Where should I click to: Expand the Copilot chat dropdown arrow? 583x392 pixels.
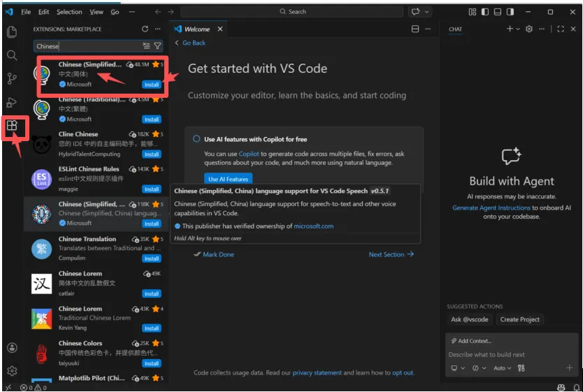click(x=427, y=11)
